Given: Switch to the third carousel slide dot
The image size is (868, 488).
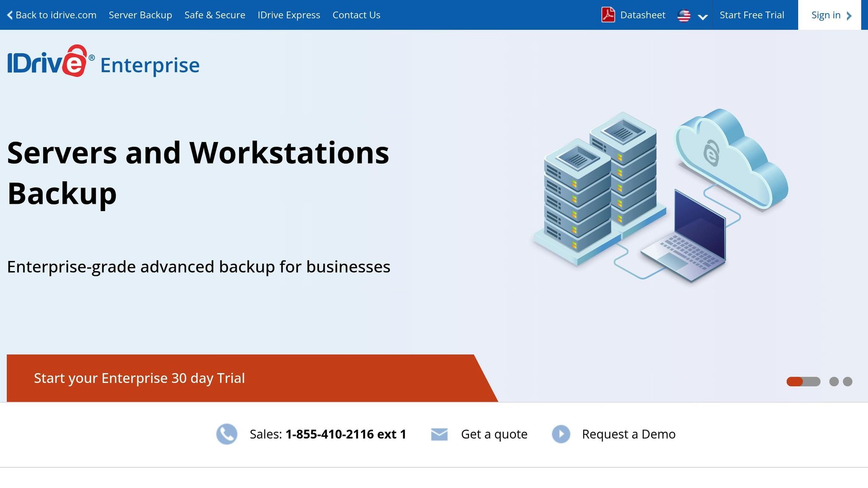Looking at the screenshot, I should click(x=847, y=381).
